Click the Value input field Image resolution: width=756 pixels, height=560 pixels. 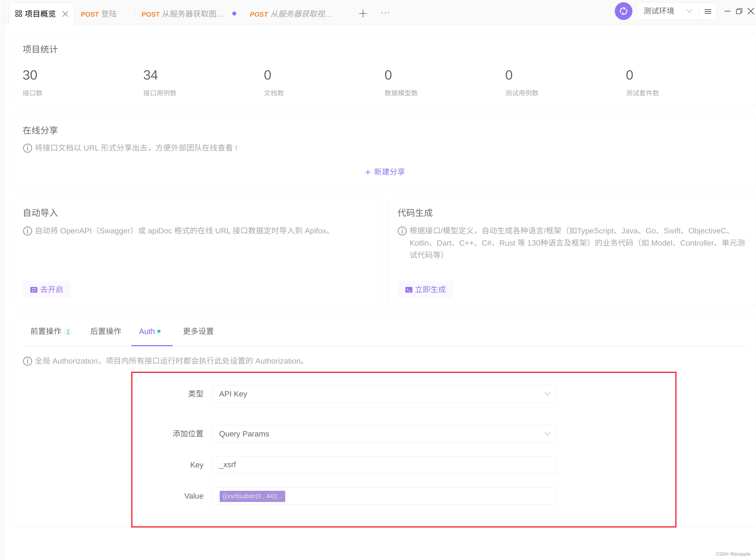384,496
